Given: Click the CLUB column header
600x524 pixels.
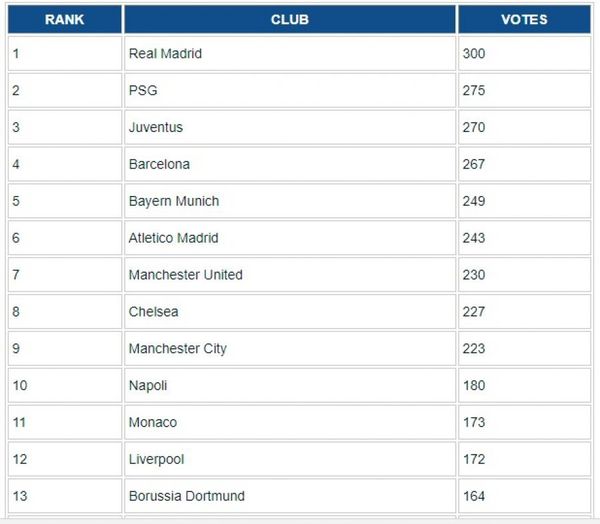Looking at the screenshot, I should click(x=290, y=19).
